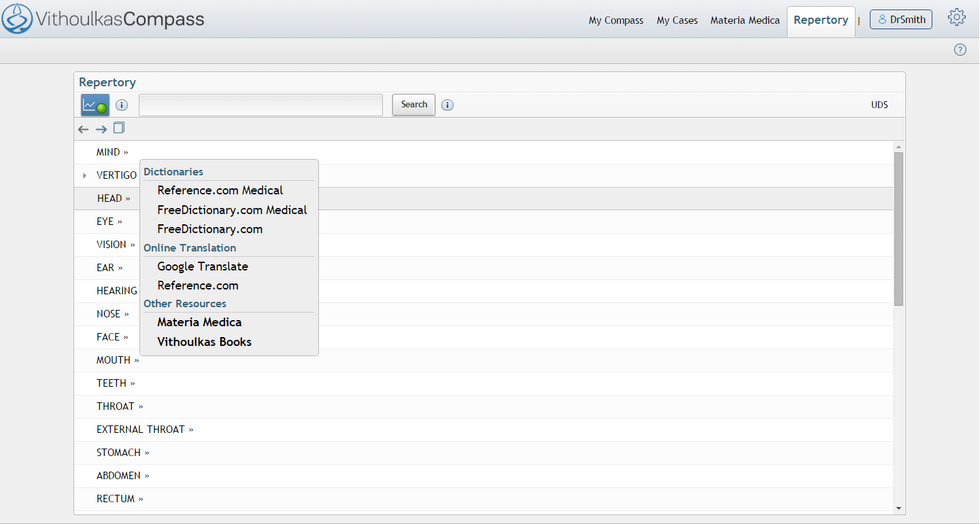
Task: Click the Vithoulkas Compass logo icon
Action: (x=17, y=18)
